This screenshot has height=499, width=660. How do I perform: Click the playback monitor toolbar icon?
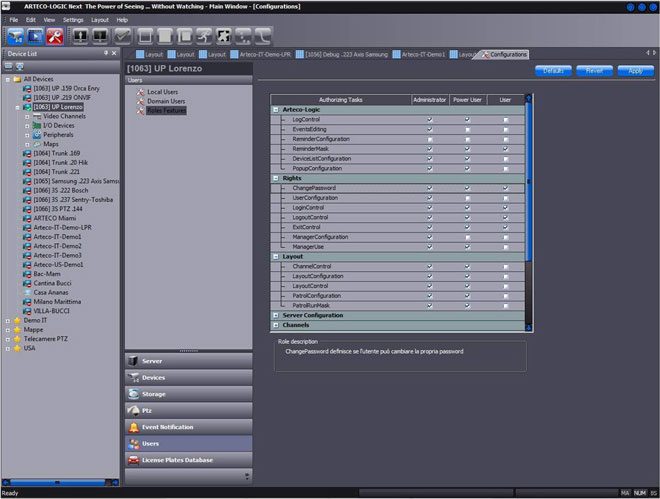(x=35, y=36)
